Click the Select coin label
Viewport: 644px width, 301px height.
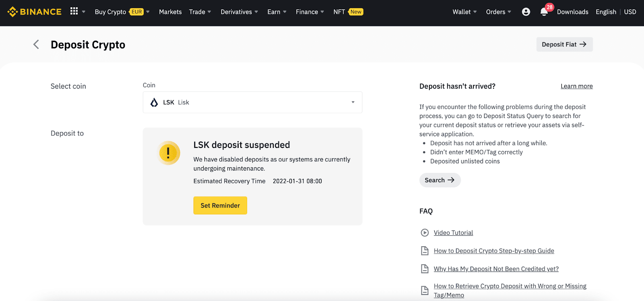[x=68, y=86]
